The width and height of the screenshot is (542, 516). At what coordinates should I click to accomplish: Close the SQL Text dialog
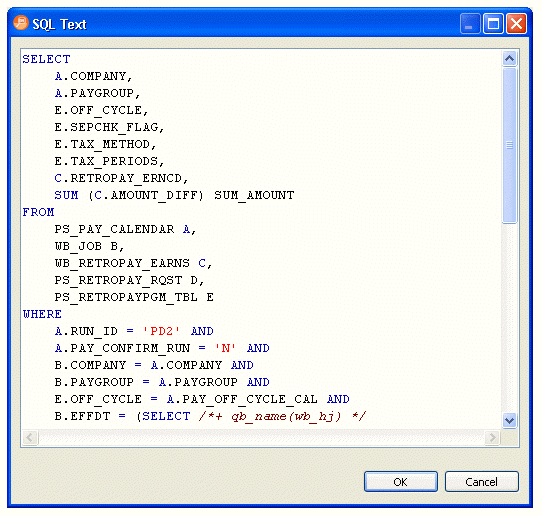click(x=516, y=24)
